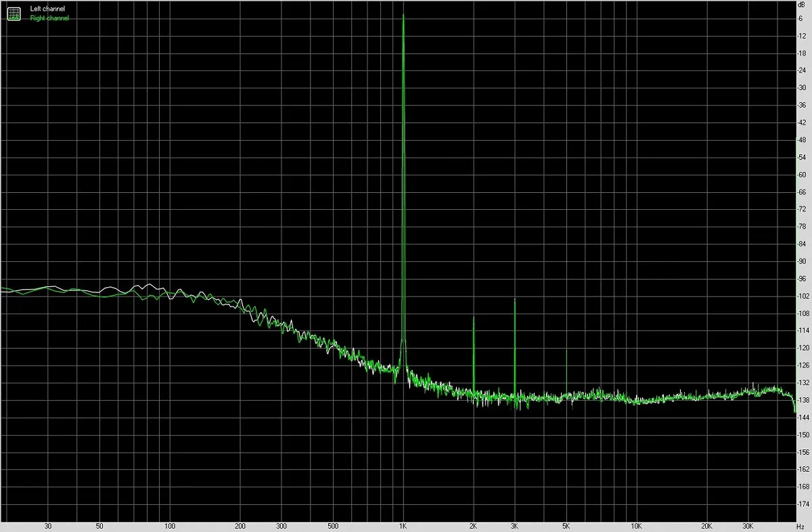Image resolution: width=812 pixels, height=532 pixels.
Task: Click the top of the 1K fundamental peak
Action: click(x=403, y=16)
